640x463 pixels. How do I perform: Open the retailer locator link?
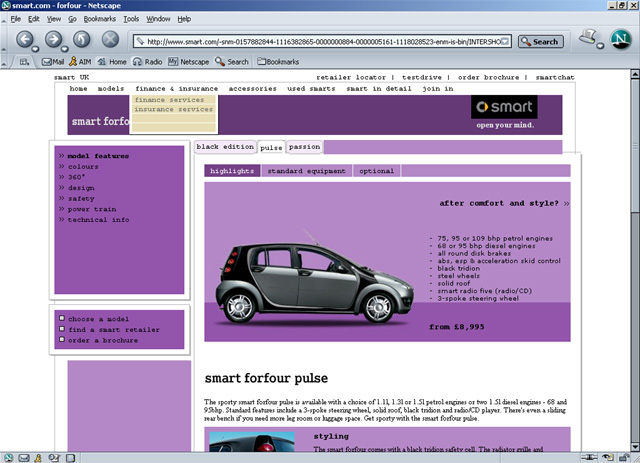pyautogui.click(x=351, y=77)
